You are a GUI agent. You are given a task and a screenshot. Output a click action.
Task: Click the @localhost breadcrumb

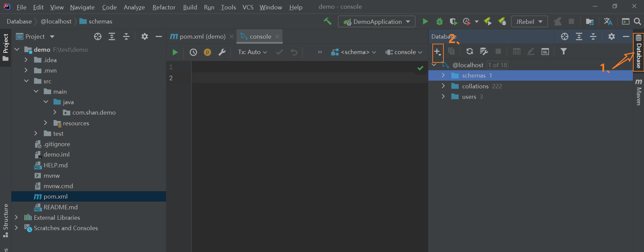click(56, 22)
